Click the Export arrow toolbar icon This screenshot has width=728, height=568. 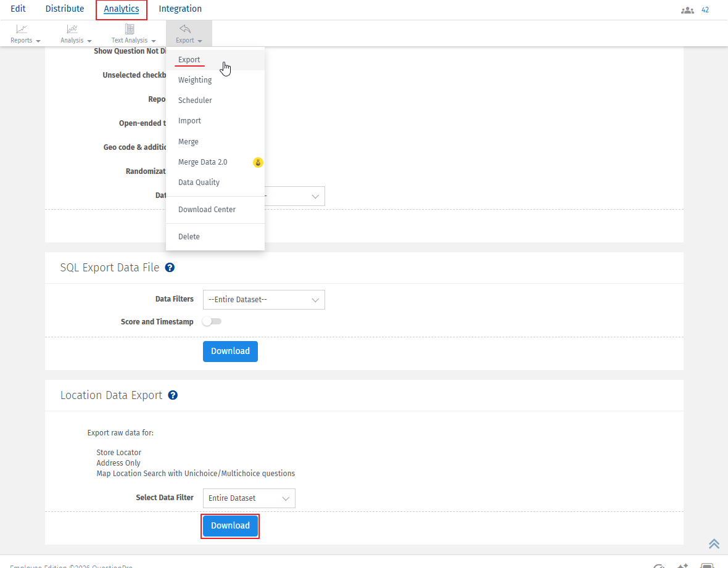[x=185, y=29]
